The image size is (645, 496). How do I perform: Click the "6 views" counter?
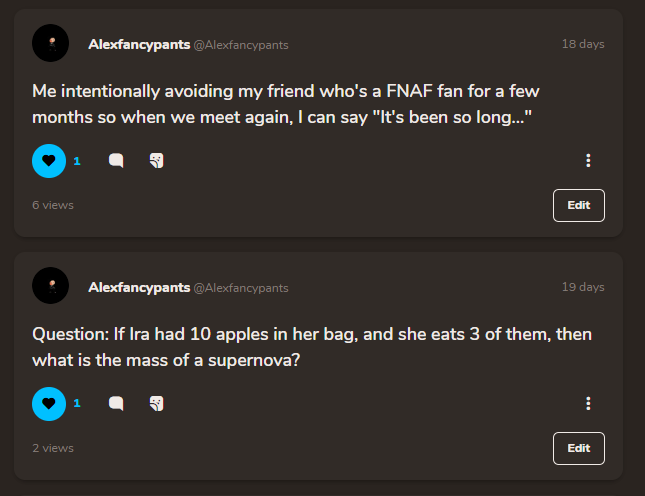(x=53, y=205)
